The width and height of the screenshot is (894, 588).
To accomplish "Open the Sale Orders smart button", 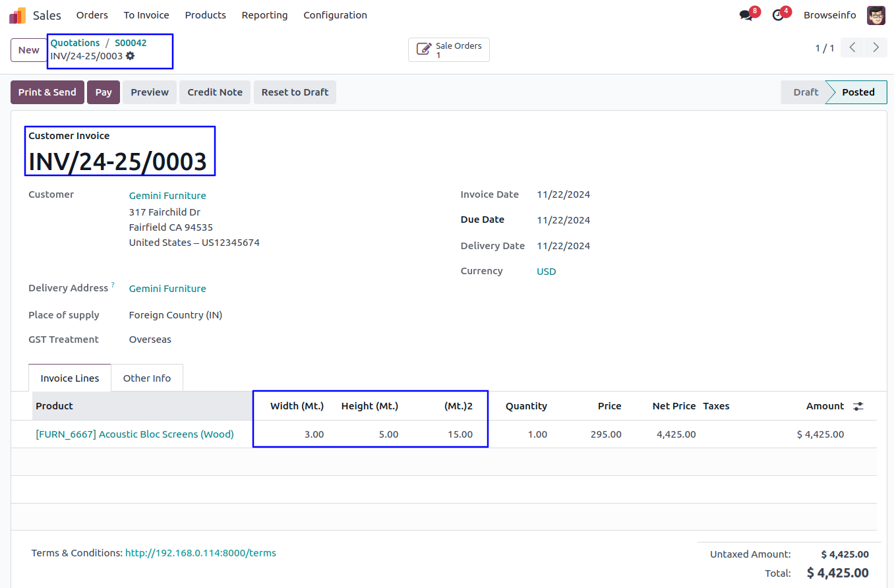I will (x=449, y=50).
